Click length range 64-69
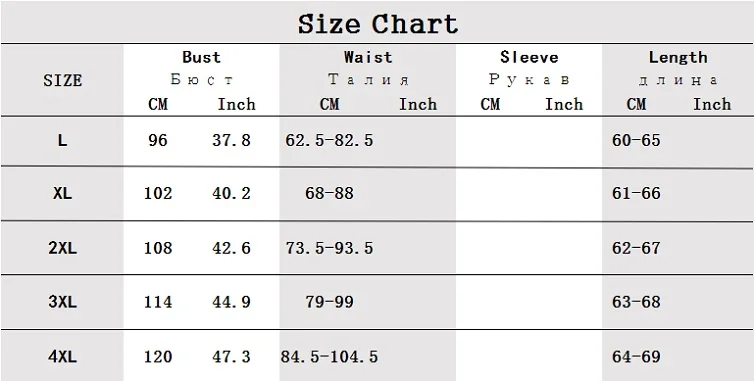 point(636,357)
